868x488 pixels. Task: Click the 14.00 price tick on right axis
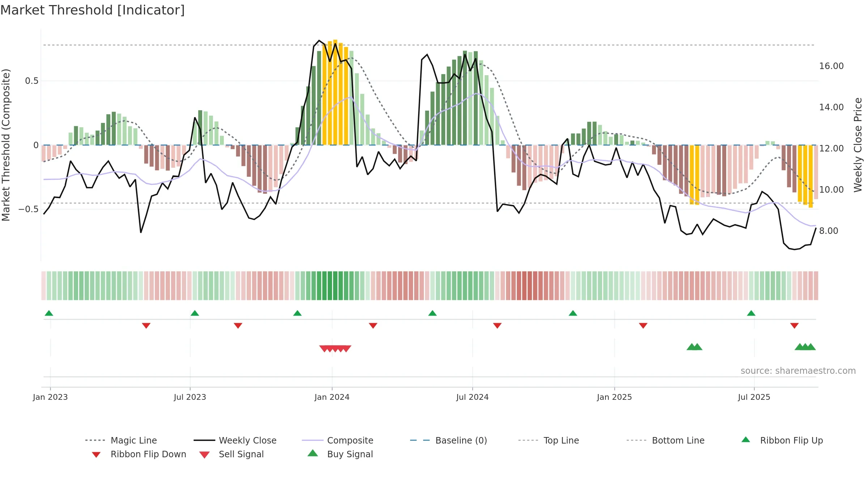[x=831, y=107]
